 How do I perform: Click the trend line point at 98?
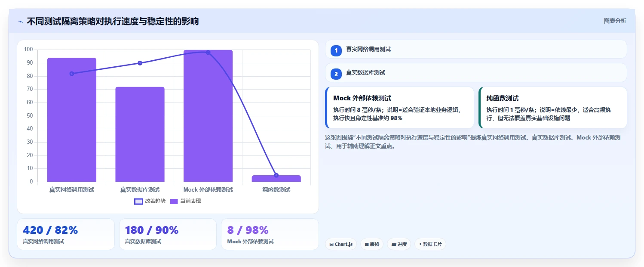pyautogui.click(x=208, y=53)
